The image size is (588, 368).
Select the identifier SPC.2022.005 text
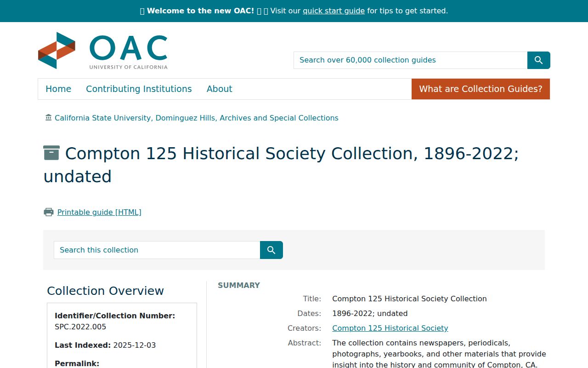pos(80,327)
